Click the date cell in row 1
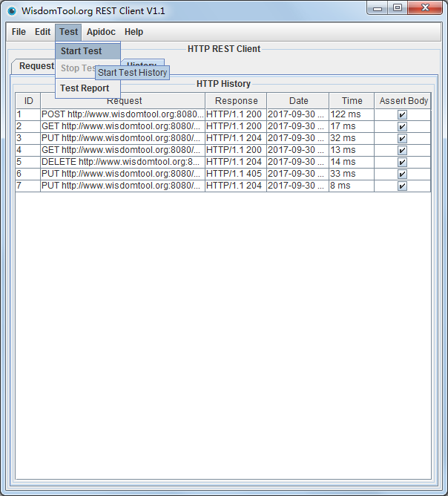Image resolution: width=448 pixels, height=496 pixels. 298,114
